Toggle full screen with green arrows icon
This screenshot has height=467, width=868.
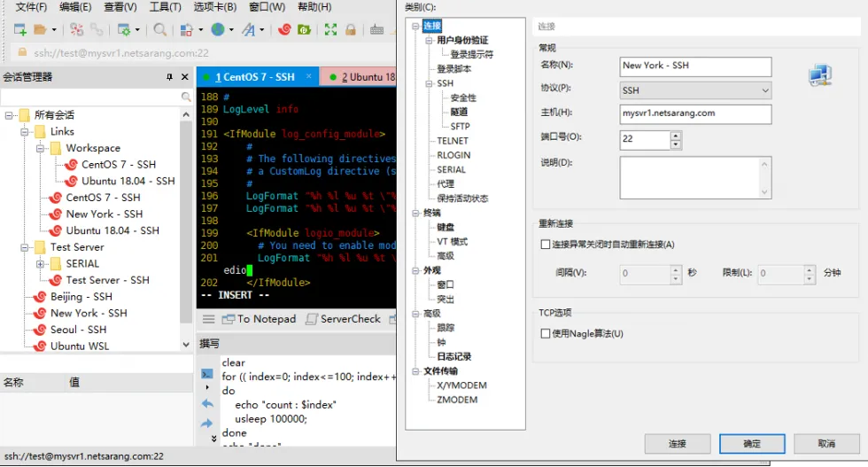[330, 30]
